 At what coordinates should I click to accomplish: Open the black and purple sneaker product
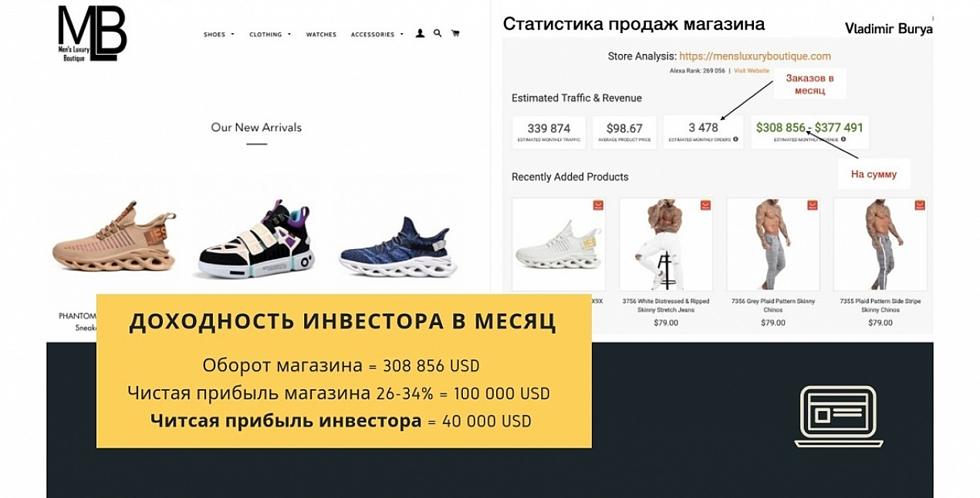(256, 239)
